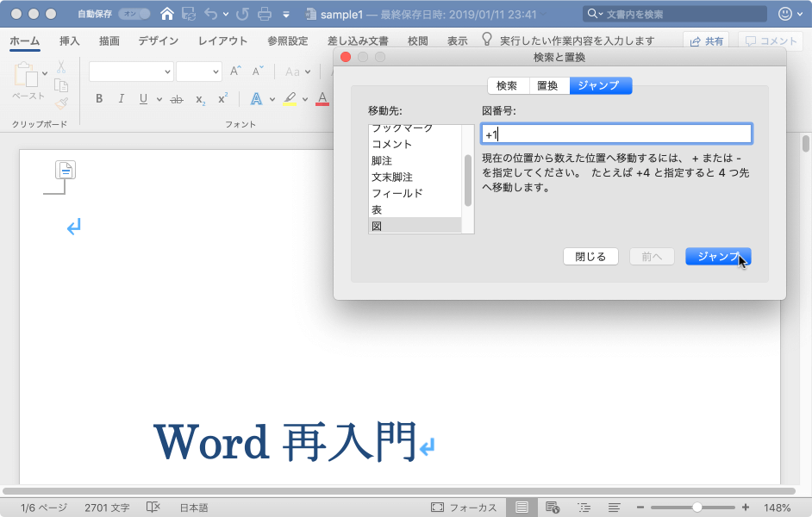Click the search field 文書内を検索
The image size is (812, 517).
click(674, 14)
